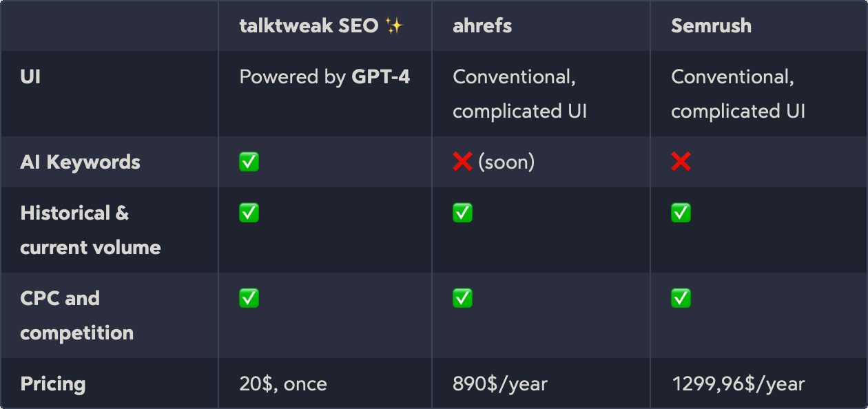Click the sparkles icon beside talktweak SEO
The image size is (868, 409).
(x=394, y=26)
